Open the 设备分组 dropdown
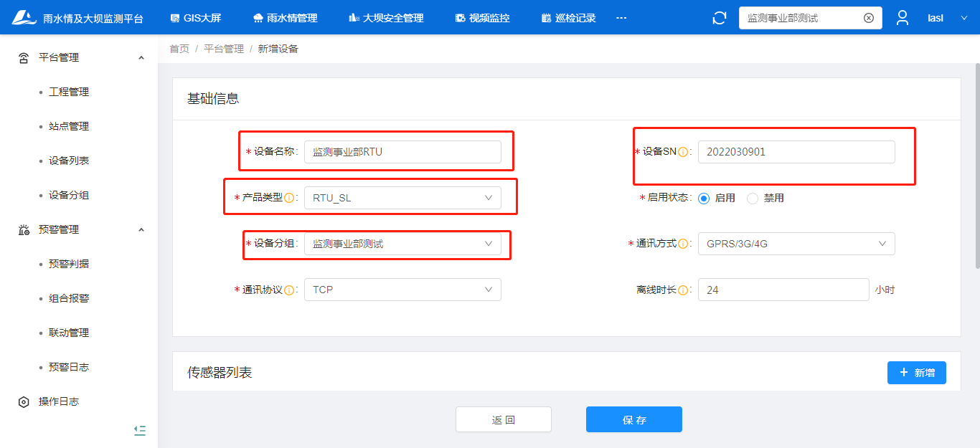This screenshot has height=448, width=980. (402, 244)
